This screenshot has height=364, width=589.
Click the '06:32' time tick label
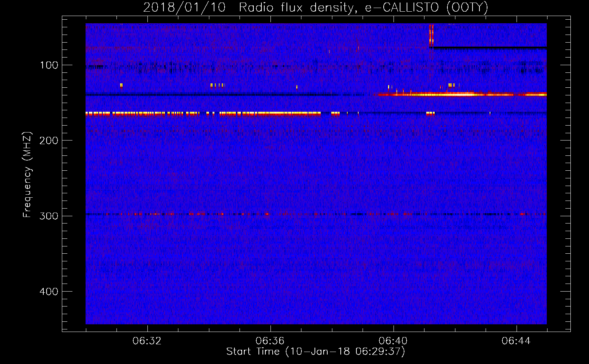click(147, 341)
